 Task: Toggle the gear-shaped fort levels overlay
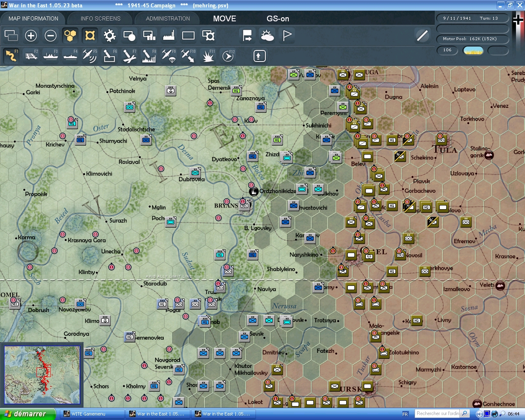(x=110, y=36)
